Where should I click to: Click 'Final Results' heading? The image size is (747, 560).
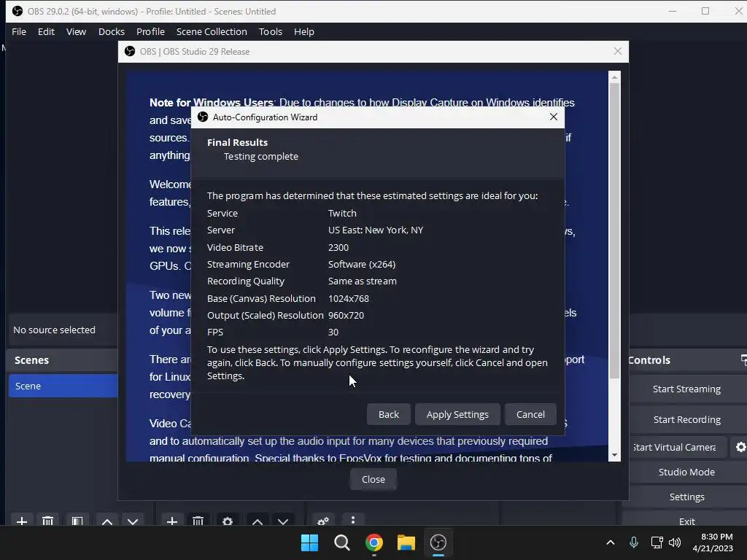pyautogui.click(x=237, y=142)
